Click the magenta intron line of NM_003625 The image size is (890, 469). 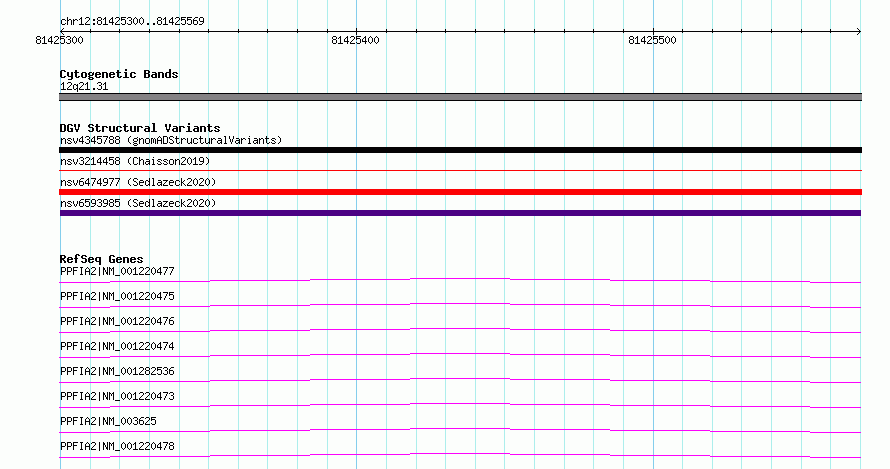coord(460,429)
